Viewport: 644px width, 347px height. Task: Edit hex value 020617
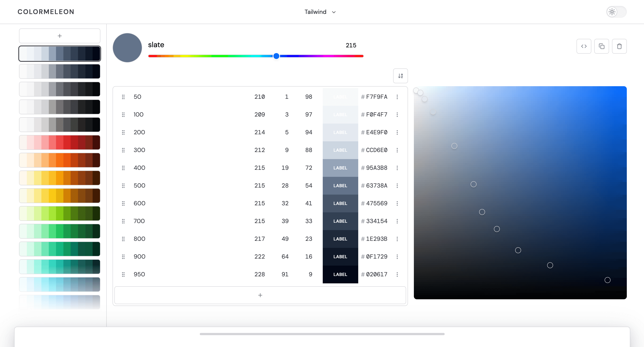(377, 274)
